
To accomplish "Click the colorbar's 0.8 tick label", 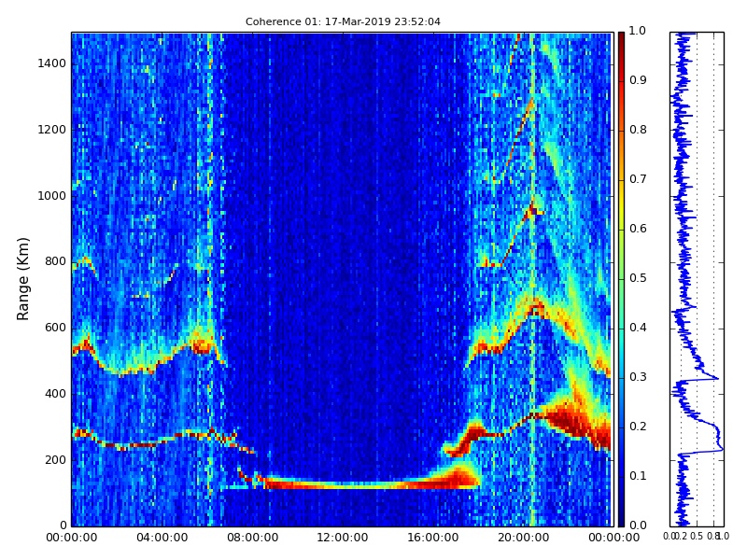I will coord(638,130).
